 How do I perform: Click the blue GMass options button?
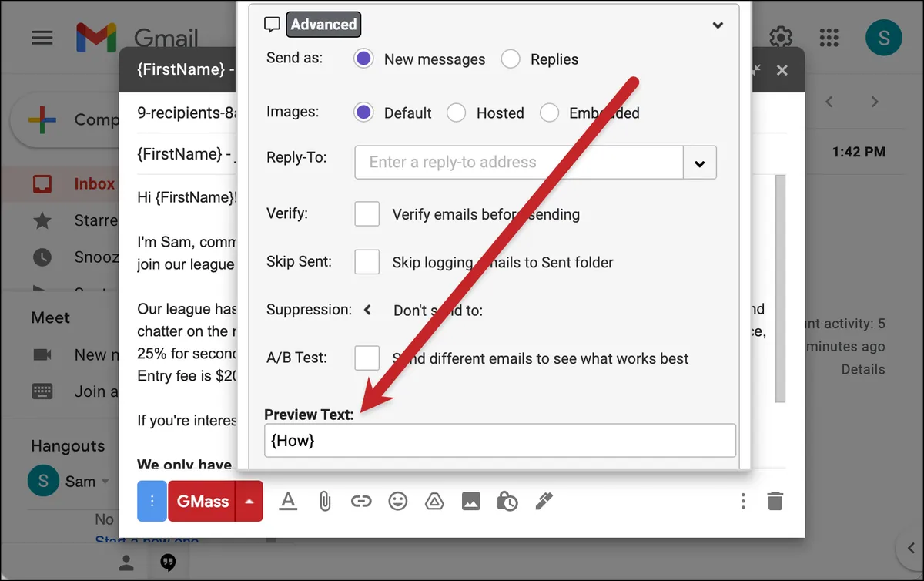[152, 501]
